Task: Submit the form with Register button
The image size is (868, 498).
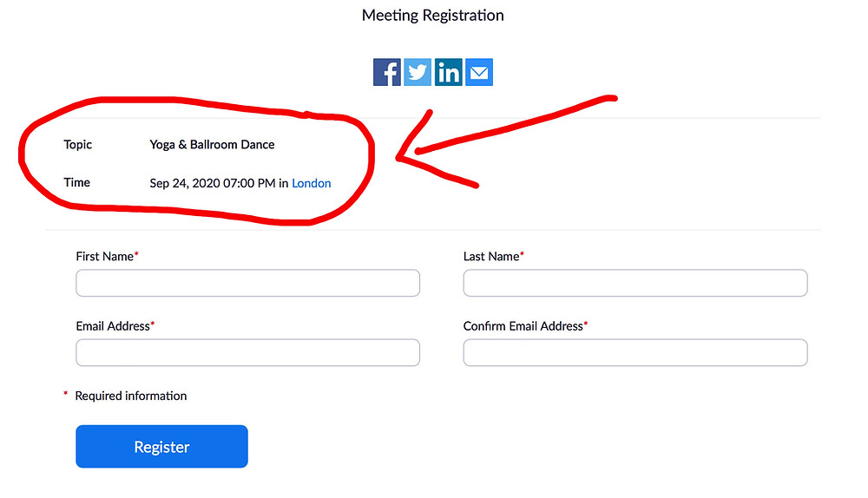Action: click(x=161, y=447)
